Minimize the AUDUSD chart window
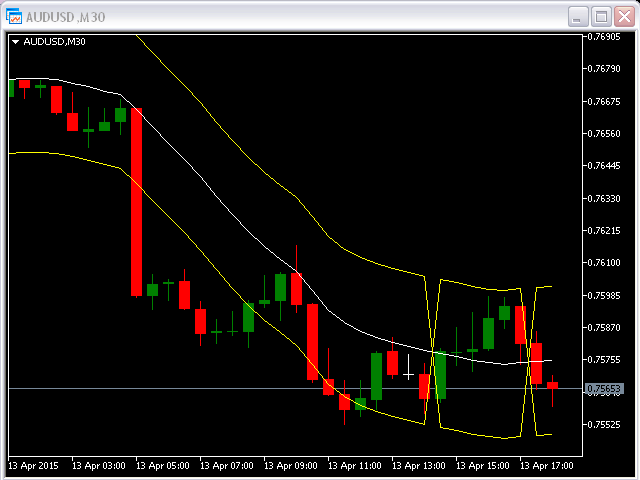Image resolution: width=640 pixels, height=480 pixels. [x=578, y=17]
